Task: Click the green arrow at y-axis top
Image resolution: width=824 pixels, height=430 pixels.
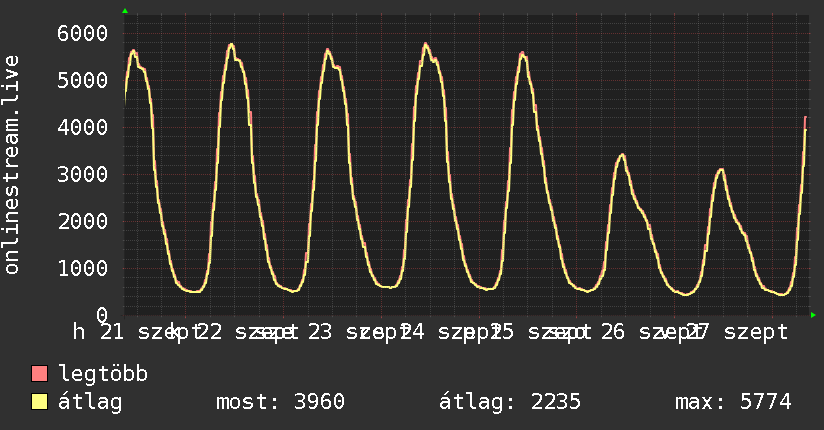Action: coord(125,11)
